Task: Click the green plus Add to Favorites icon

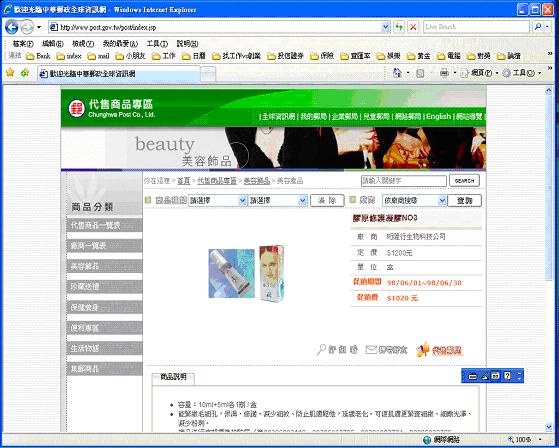Action: coord(25,73)
